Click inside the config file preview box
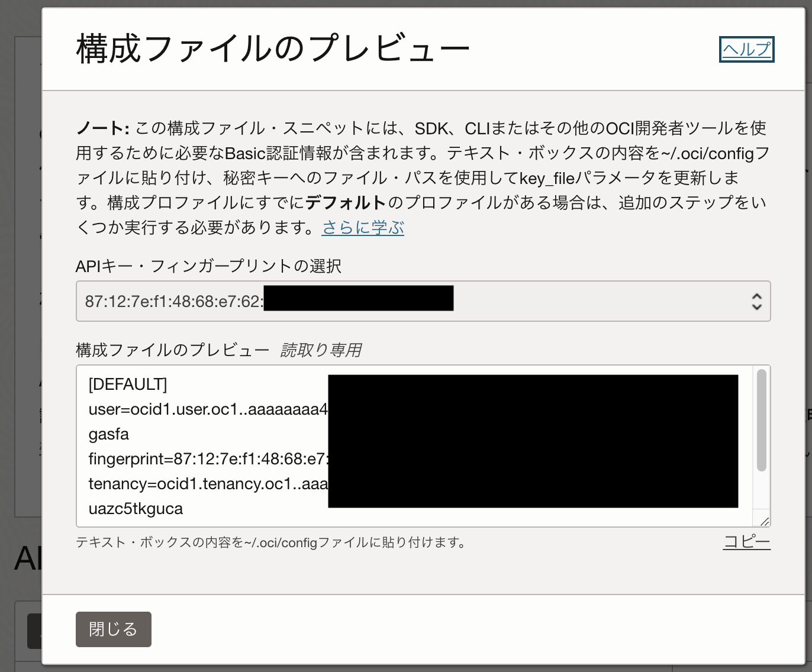The width and height of the screenshot is (812, 672). [237, 444]
